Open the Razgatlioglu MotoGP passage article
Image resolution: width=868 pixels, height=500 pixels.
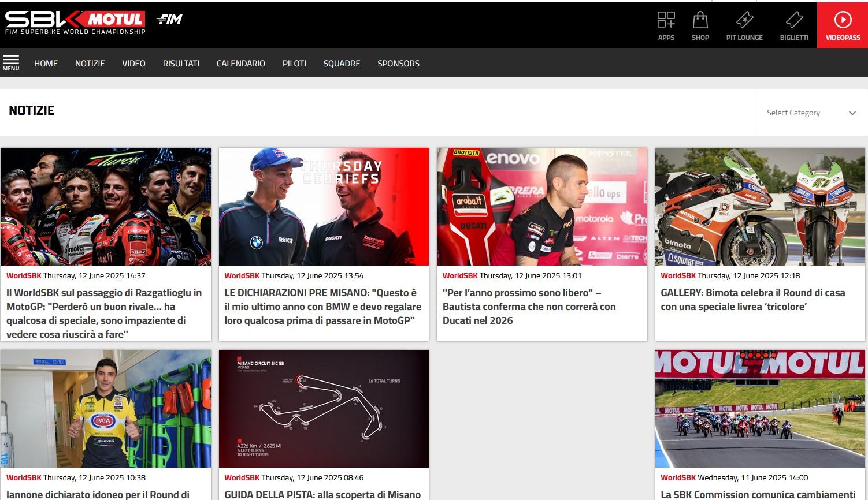point(104,314)
